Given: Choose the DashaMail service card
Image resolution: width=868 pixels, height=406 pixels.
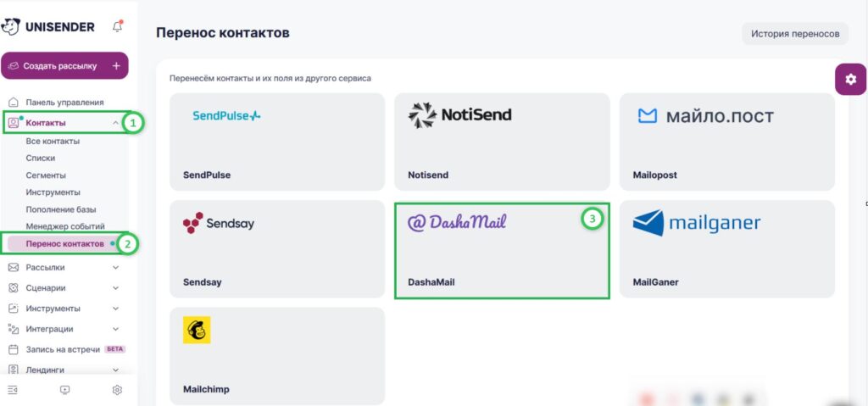Looking at the screenshot, I should point(502,251).
